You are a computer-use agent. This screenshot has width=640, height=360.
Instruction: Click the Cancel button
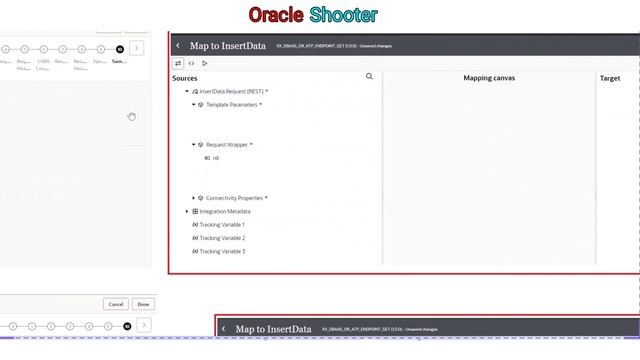[116, 304]
